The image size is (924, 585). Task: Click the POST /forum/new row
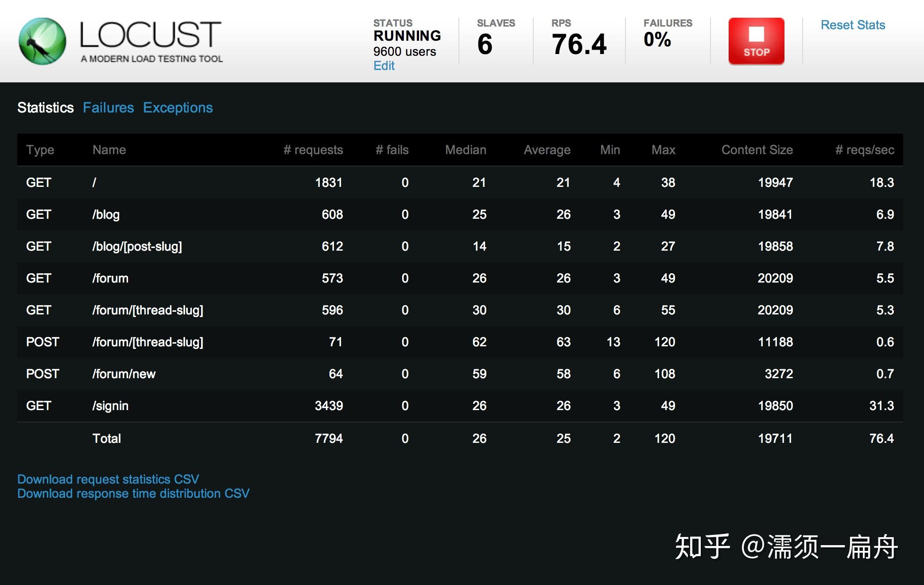124,374
